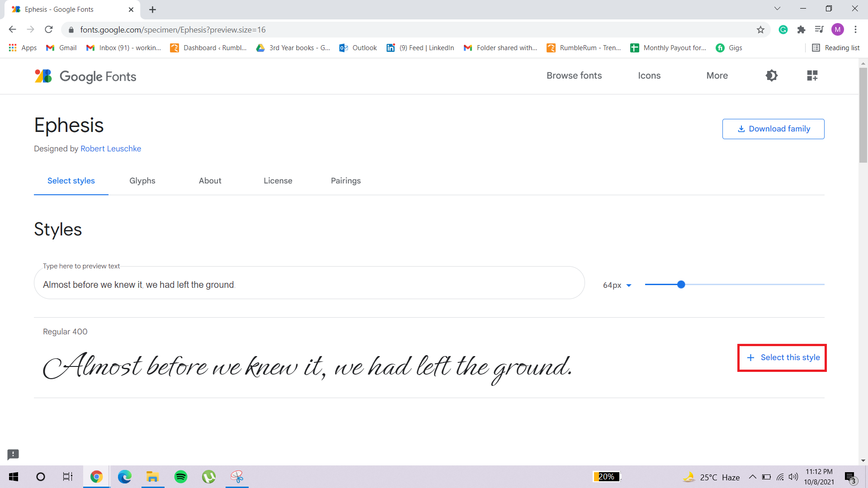
Task: Open Folder shared with... bookmark
Action: [500, 47]
